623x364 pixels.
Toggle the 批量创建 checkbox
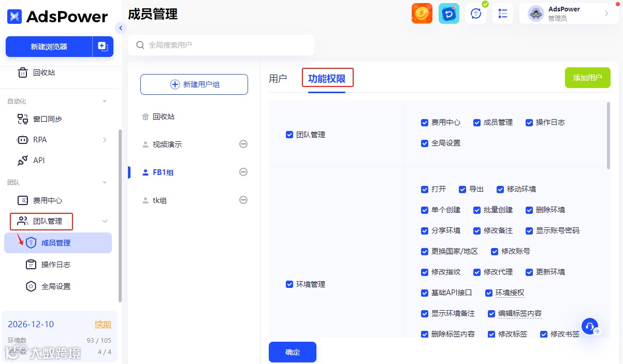(477, 210)
